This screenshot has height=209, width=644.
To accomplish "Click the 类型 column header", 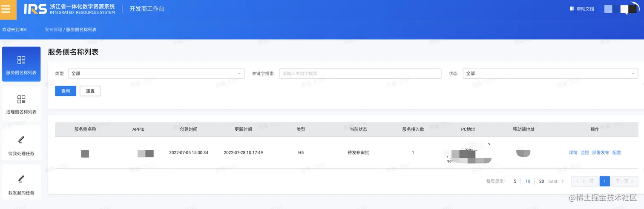I will [x=301, y=129].
